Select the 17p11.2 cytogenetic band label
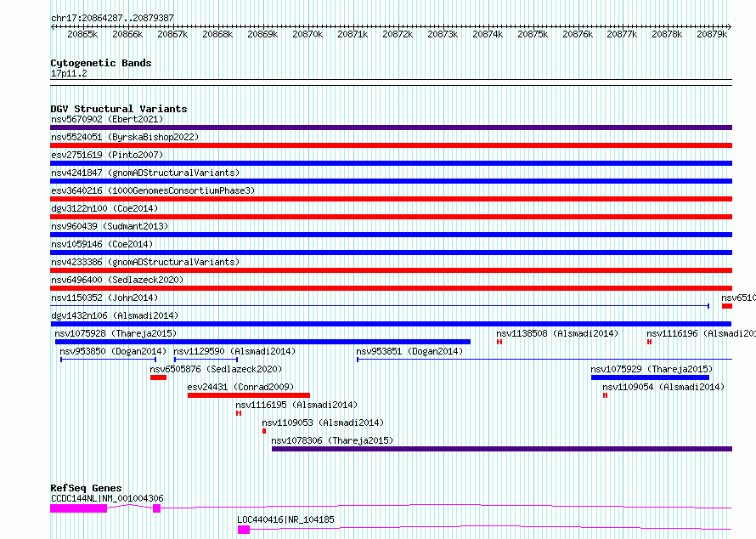The width and height of the screenshot is (756, 539). pos(68,74)
